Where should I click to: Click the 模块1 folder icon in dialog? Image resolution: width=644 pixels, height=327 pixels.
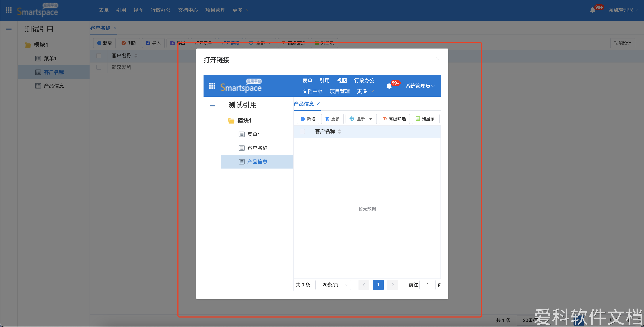pyautogui.click(x=231, y=121)
